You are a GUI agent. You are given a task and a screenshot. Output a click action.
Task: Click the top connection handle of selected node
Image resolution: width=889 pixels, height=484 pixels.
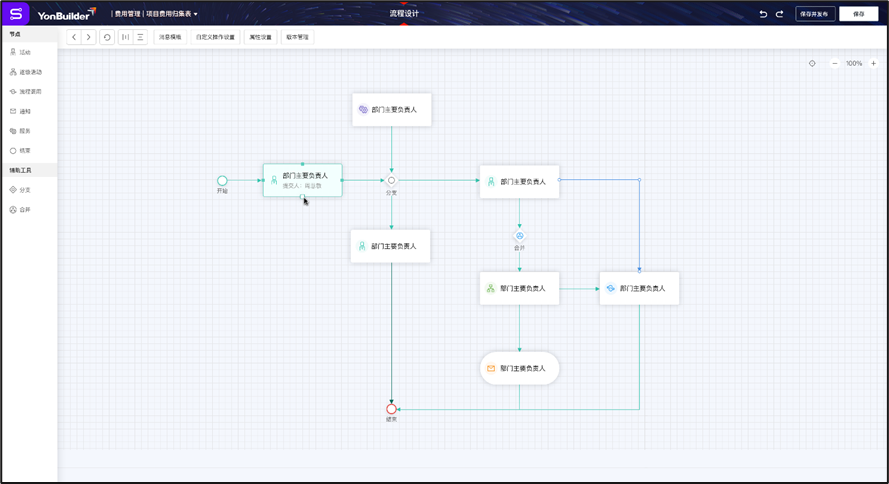click(303, 164)
